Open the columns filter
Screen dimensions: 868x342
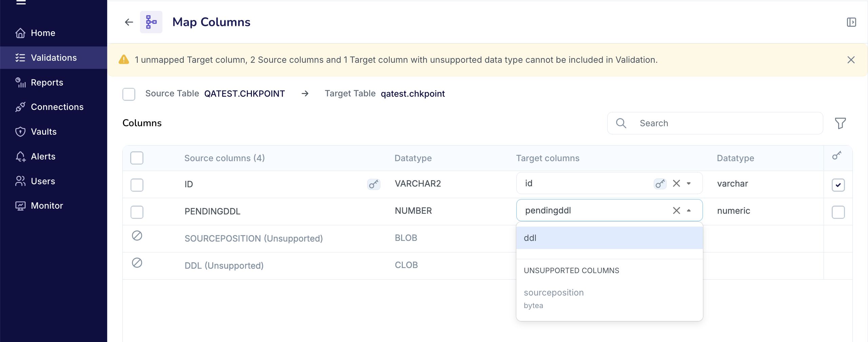tap(840, 123)
